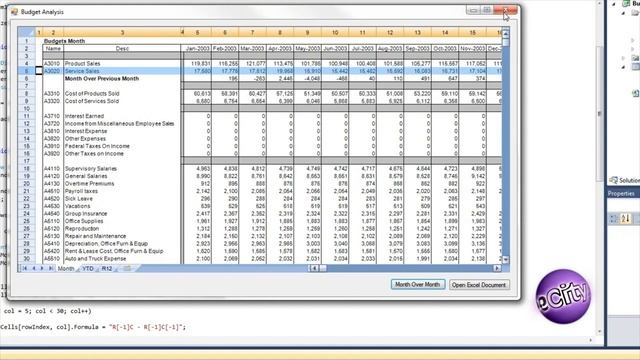Switch to the YTD sheet tab
The width and height of the screenshot is (640, 360).
coord(88,269)
